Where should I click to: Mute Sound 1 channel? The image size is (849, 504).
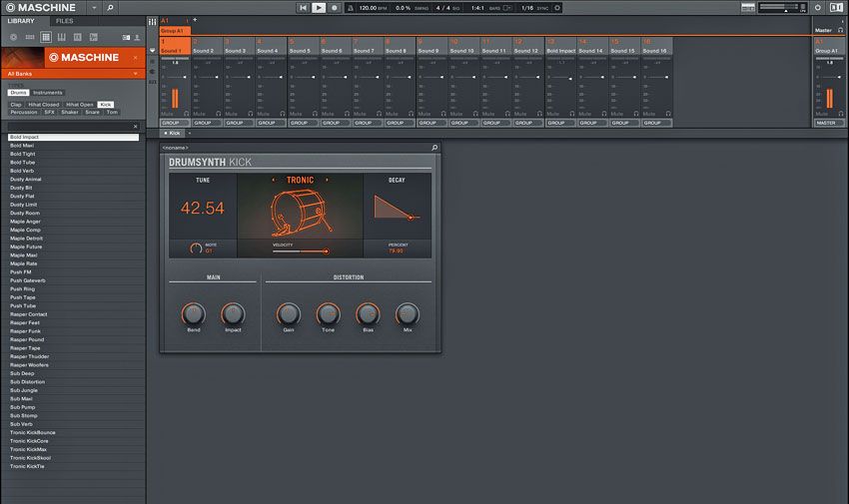168,114
